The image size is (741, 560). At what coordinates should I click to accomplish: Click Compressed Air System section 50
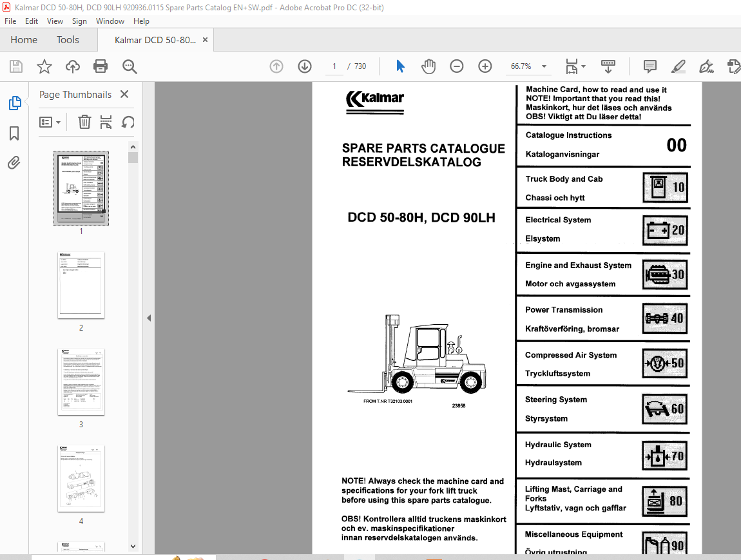click(604, 364)
